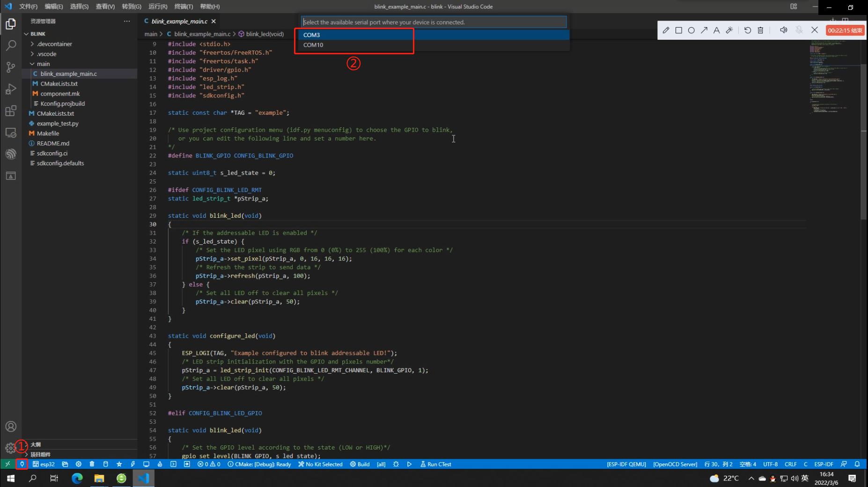Screen dimensions: 868x487
Task: Open the Extensions view in the activity bar
Action: point(11,111)
